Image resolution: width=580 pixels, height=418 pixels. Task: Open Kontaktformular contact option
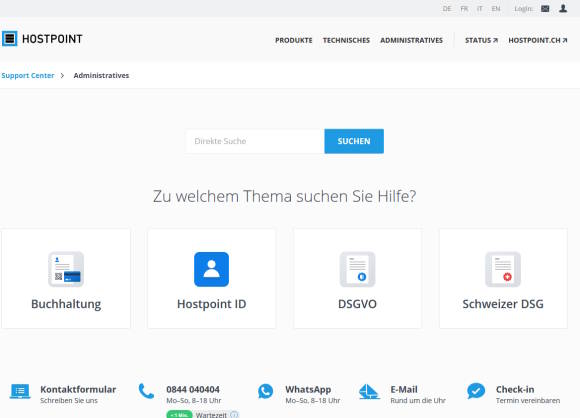[x=78, y=390]
